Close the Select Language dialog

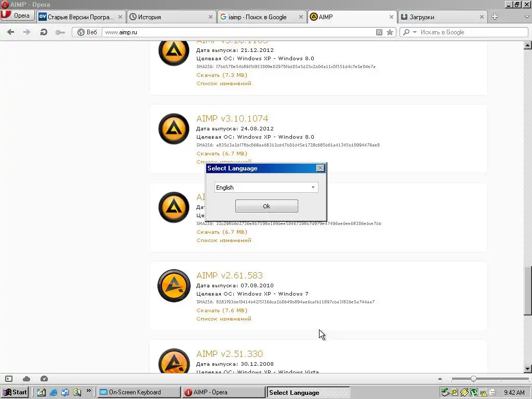pyautogui.click(x=320, y=168)
